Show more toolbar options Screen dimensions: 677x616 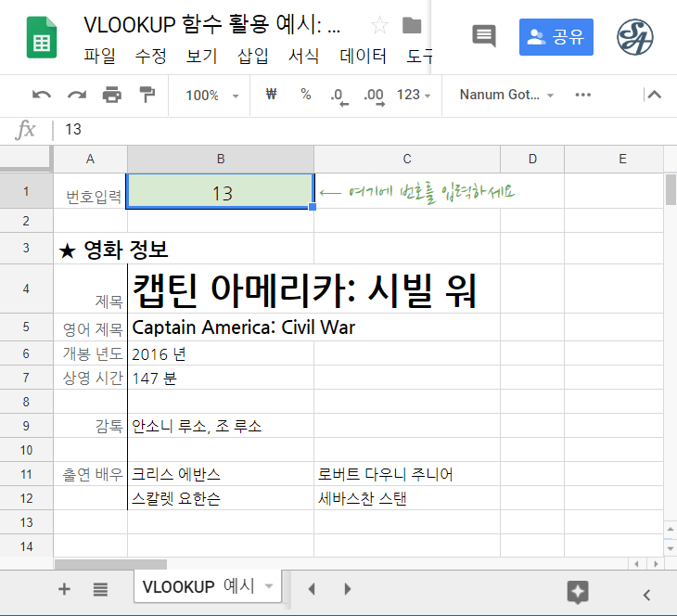[583, 95]
